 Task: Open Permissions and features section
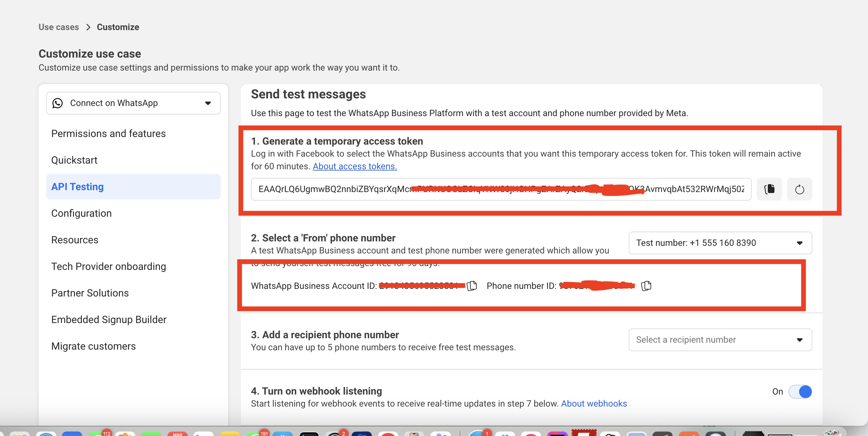pos(108,134)
